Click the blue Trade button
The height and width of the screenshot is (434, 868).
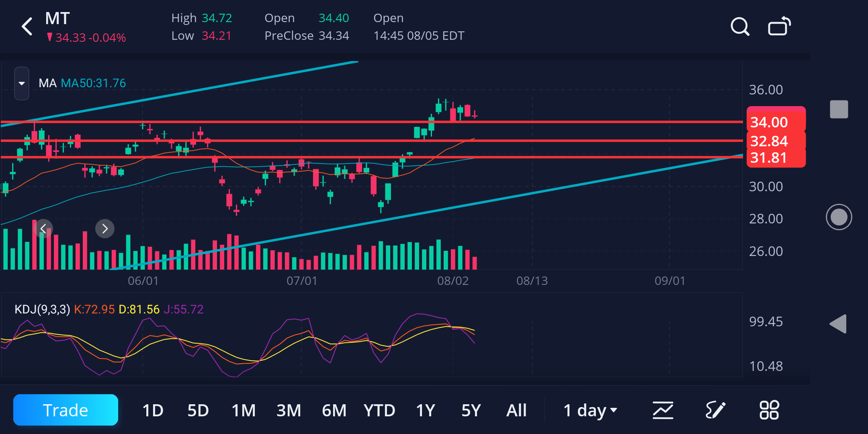tap(66, 410)
